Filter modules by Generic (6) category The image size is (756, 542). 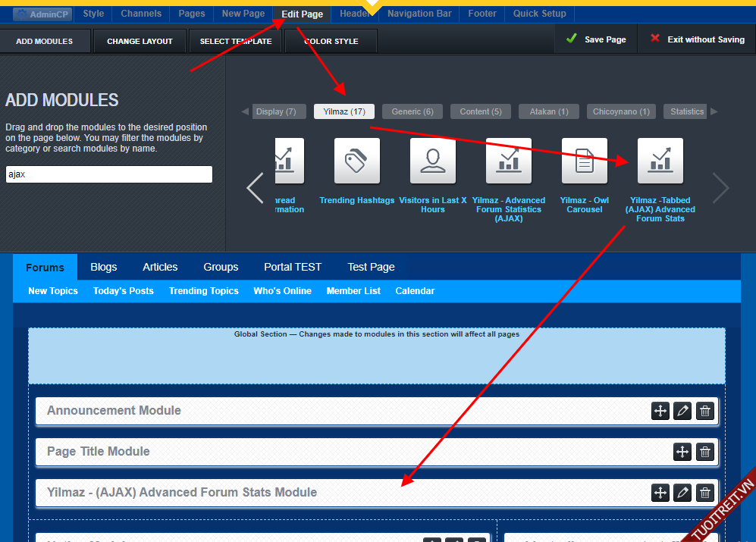click(413, 111)
